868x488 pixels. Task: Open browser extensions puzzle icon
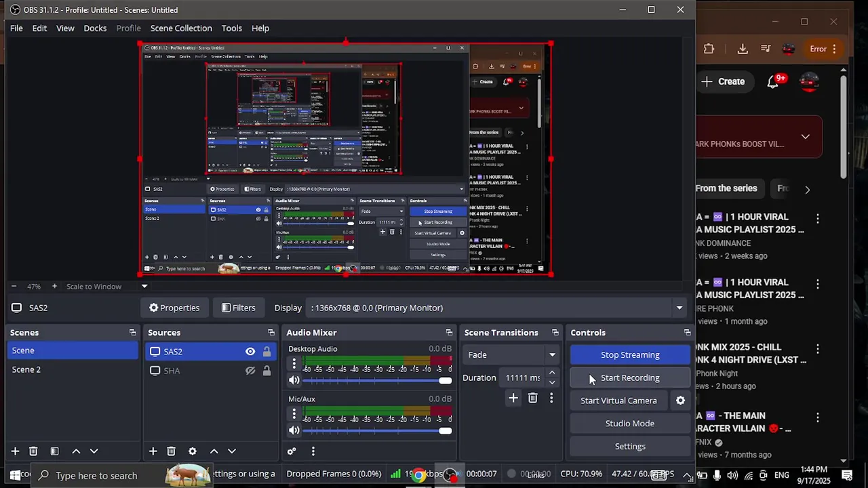click(709, 49)
